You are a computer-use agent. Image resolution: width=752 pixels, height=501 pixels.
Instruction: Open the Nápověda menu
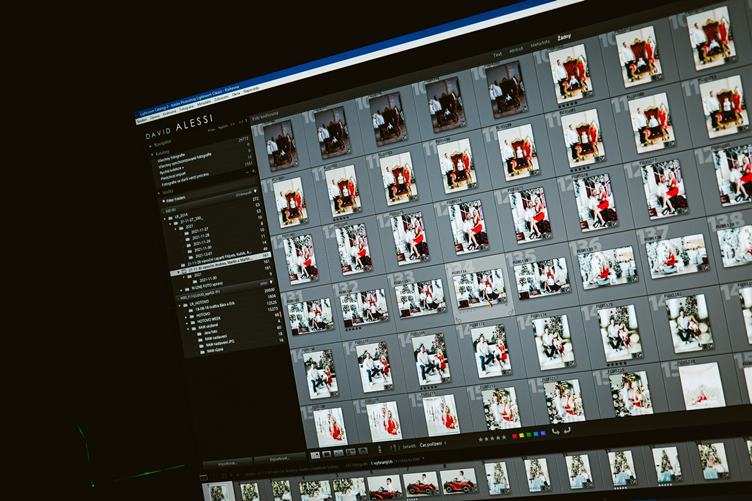pos(251,90)
